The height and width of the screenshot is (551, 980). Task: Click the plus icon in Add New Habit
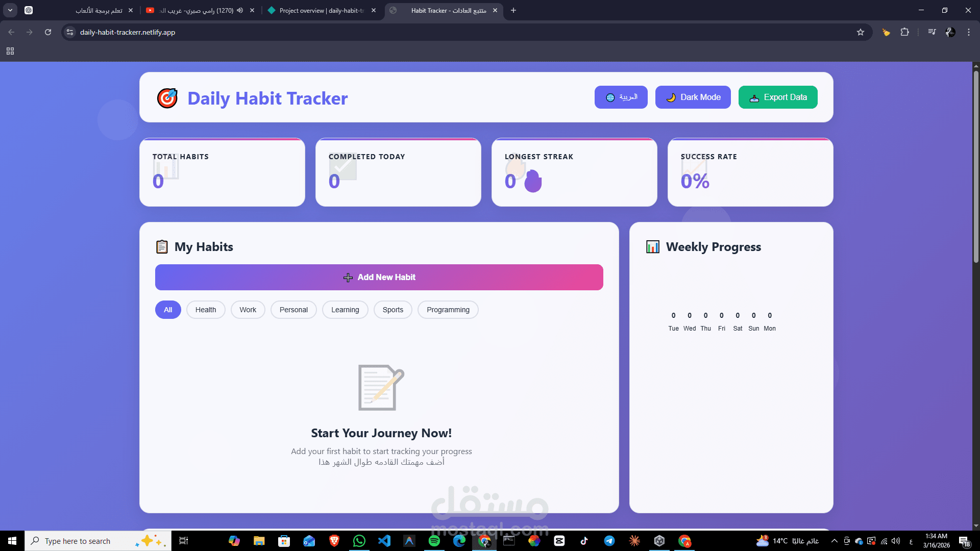(x=348, y=277)
